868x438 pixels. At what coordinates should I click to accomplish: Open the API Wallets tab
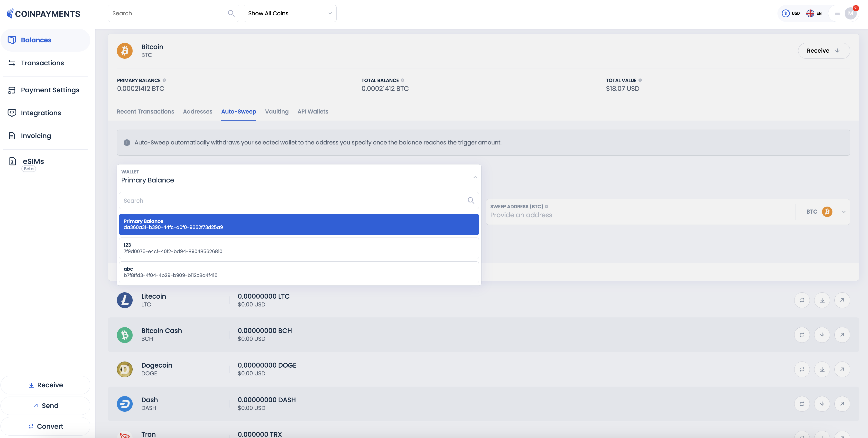313,112
